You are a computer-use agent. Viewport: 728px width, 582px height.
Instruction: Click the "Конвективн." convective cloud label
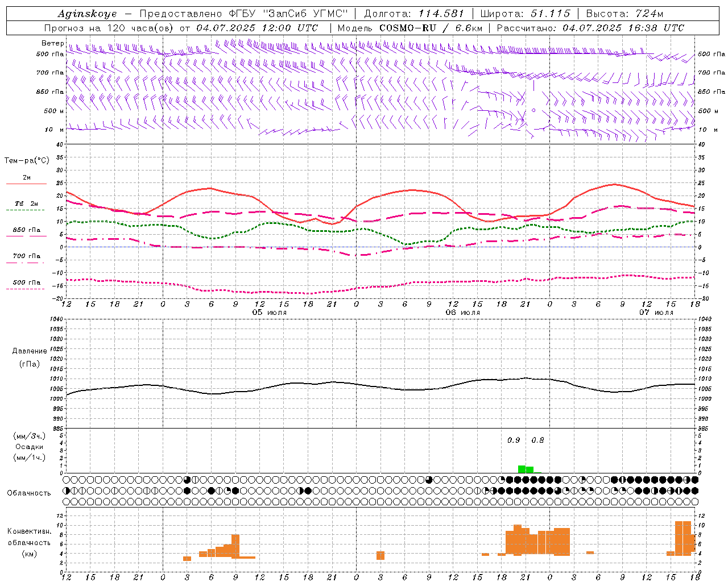point(30,531)
